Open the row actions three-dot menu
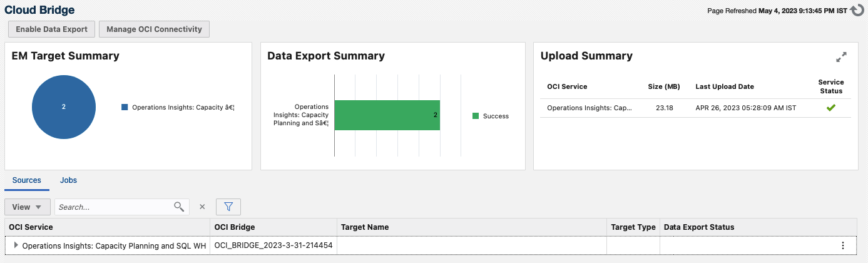Screen dimensions: 868x263 click(x=843, y=245)
